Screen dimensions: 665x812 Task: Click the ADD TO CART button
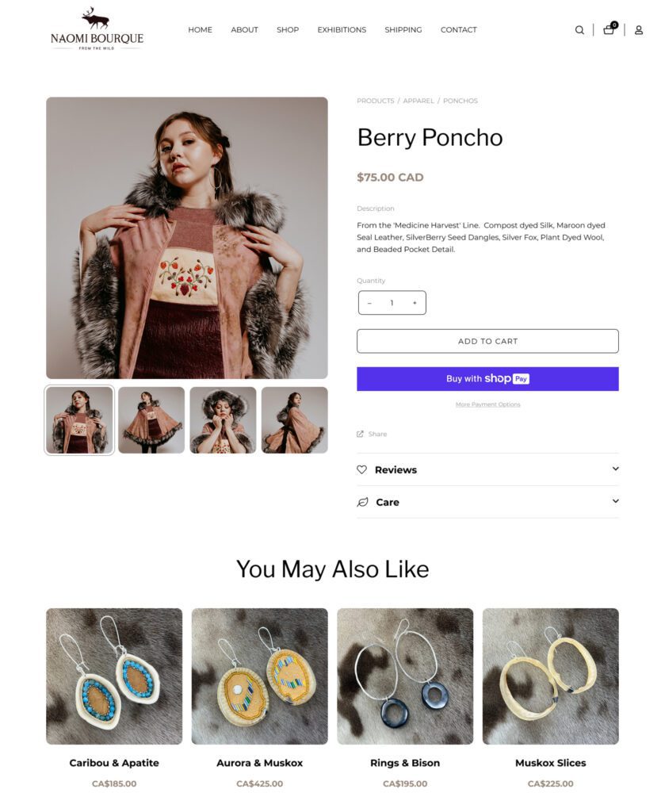tap(487, 340)
